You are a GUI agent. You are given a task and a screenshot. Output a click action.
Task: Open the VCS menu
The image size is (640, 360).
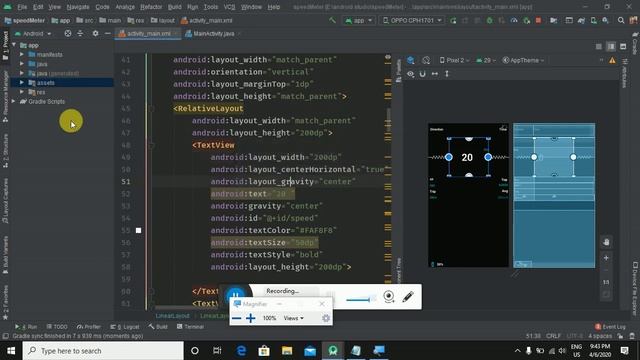(229, 7)
